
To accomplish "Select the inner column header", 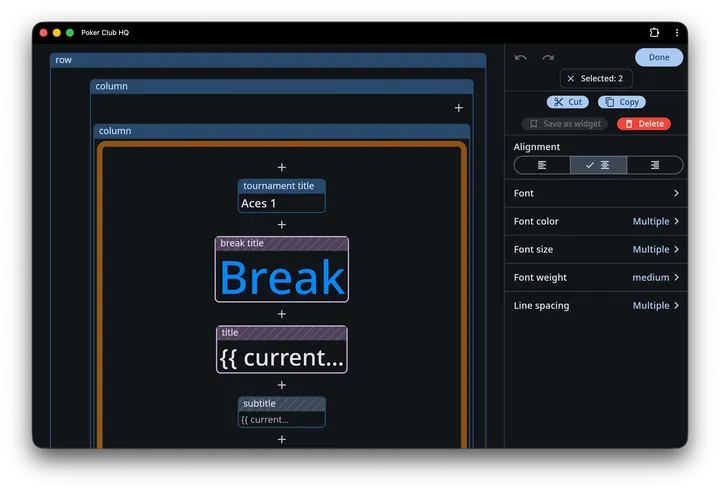I will [281, 131].
